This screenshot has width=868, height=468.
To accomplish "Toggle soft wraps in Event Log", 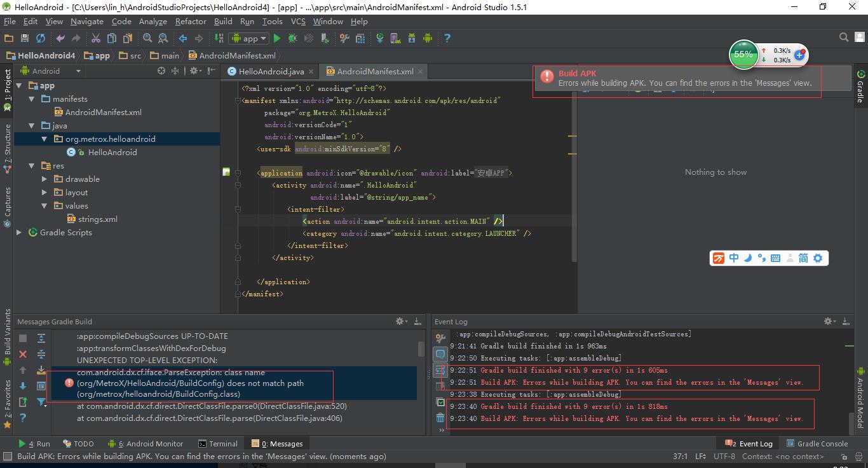I will click(x=440, y=370).
